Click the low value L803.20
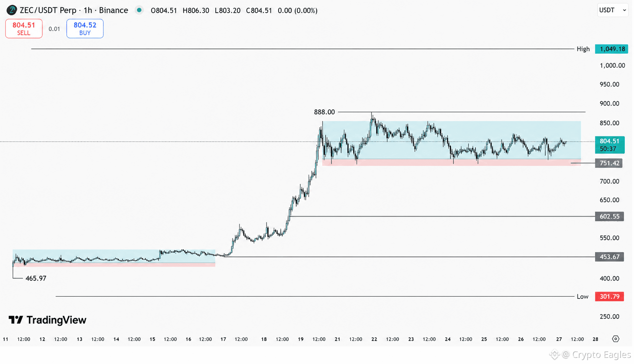This screenshot has height=364, width=634. 228,10
